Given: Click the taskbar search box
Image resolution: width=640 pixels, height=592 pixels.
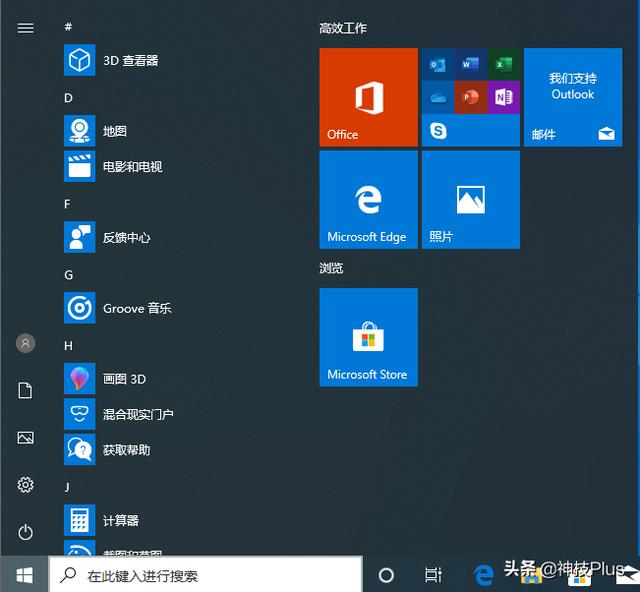Looking at the screenshot, I should [206, 575].
